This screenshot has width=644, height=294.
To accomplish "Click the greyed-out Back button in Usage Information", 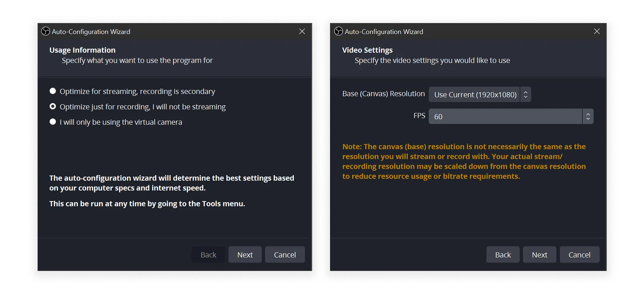I will coord(208,255).
